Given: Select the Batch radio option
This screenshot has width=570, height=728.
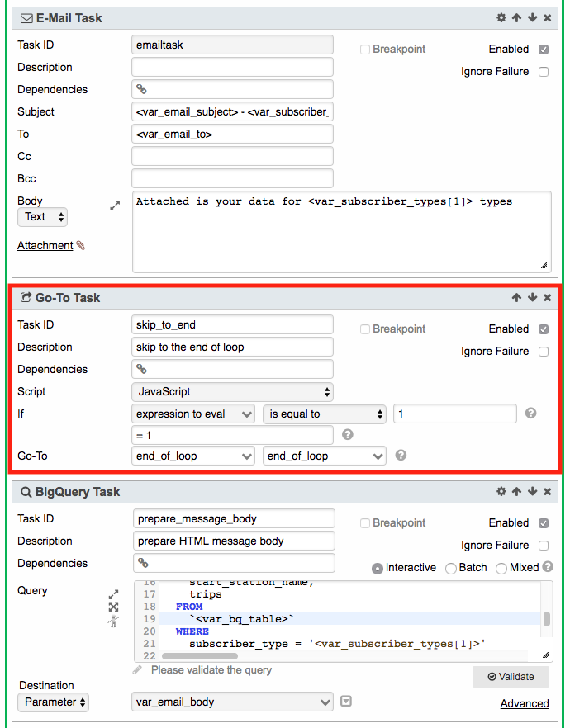Looking at the screenshot, I should pos(451,568).
